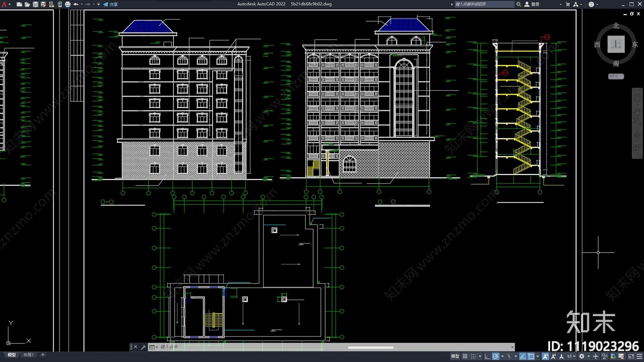The height and width of the screenshot is (362, 644).
Task: Expand the polar tracking angle dropdown
Action: [502, 356]
